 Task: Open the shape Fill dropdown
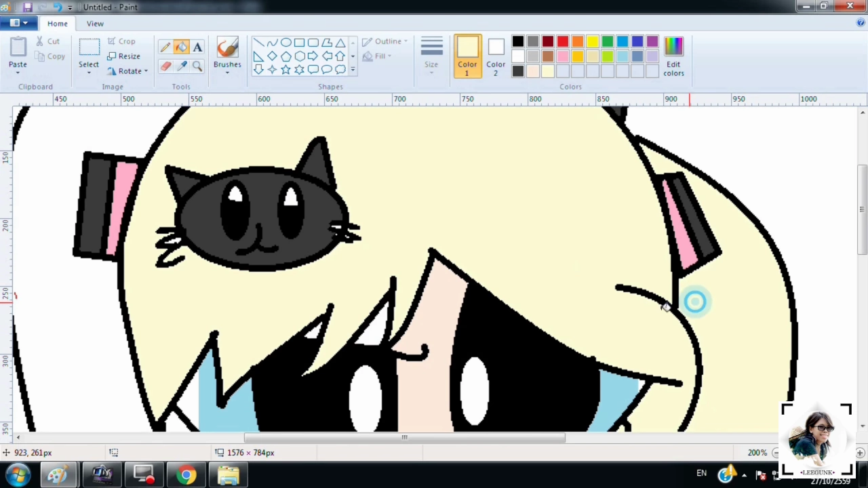(378, 56)
